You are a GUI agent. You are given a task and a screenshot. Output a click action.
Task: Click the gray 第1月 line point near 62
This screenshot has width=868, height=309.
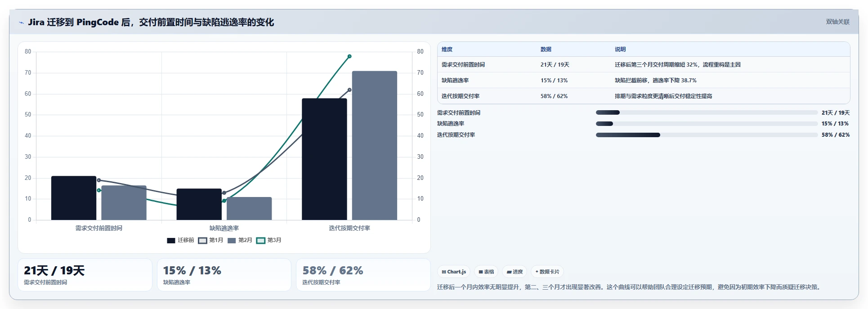[x=349, y=90]
